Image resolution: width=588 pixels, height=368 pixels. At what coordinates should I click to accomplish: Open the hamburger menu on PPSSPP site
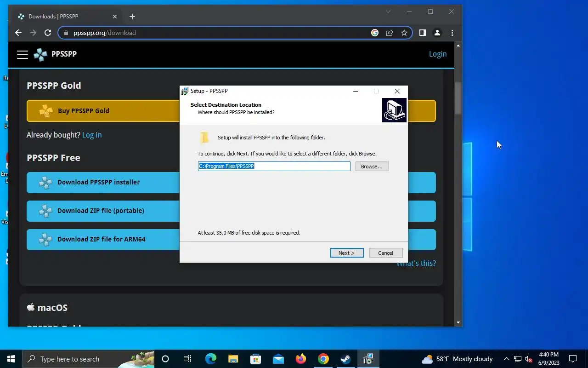pos(23,54)
